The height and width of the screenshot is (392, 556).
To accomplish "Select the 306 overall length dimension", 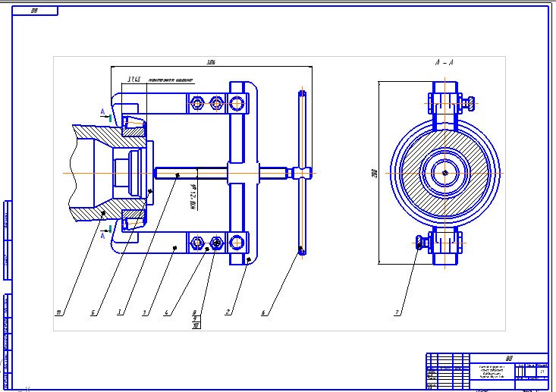I will pos(210,61).
